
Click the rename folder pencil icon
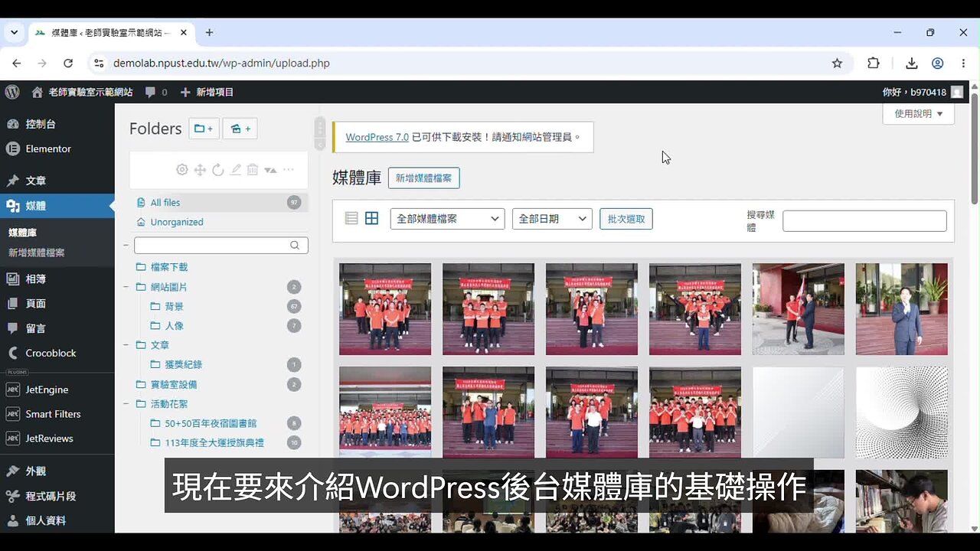[x=235, y=170]
